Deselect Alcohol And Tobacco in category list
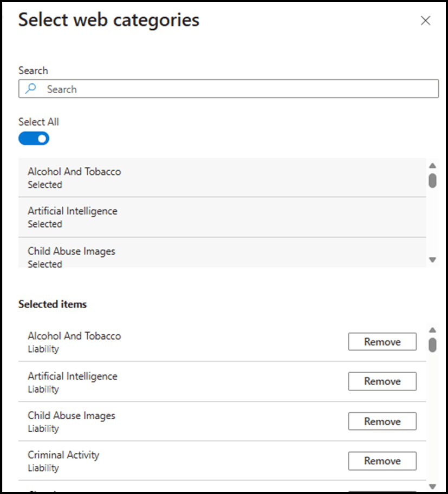This screenshot has width=448, height=494. tap(222, 178)
